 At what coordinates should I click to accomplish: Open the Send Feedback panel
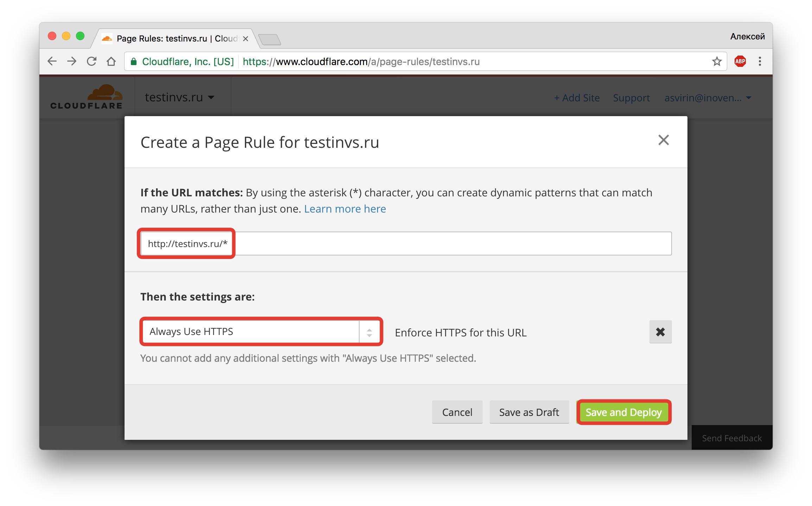[732, 438]
